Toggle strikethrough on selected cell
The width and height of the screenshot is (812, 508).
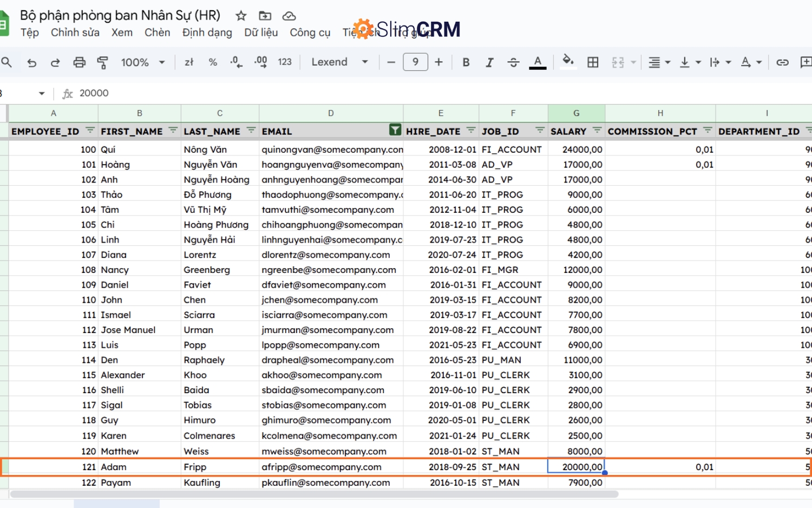[x=513, y=62]
